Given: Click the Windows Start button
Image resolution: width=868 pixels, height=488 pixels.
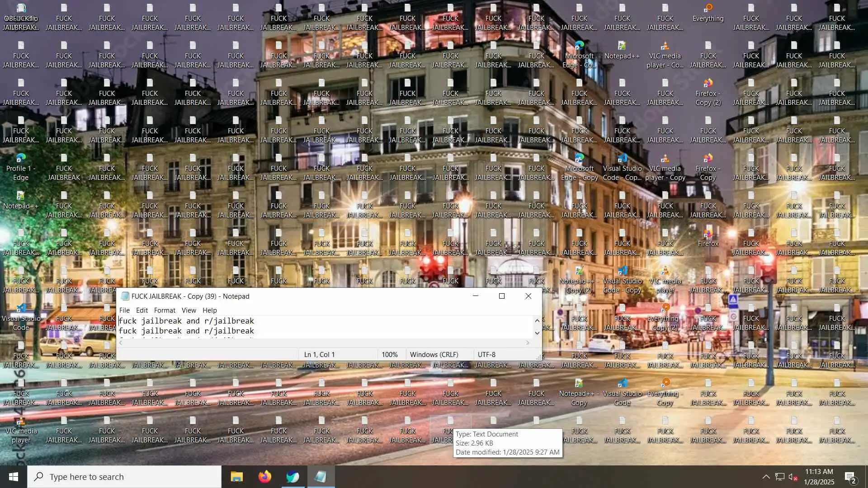Looking at the screenshot, I should pyautogui.click(x=14, y=477).
